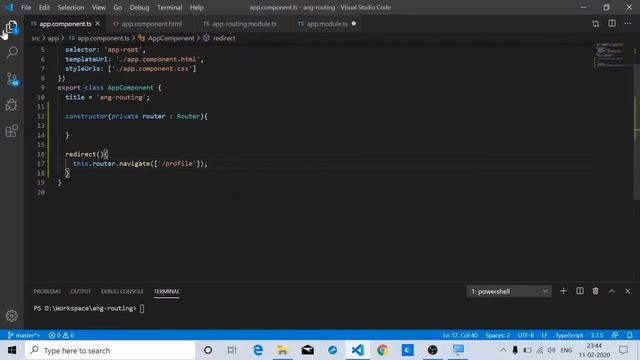Open the File menu

point(26,7)
